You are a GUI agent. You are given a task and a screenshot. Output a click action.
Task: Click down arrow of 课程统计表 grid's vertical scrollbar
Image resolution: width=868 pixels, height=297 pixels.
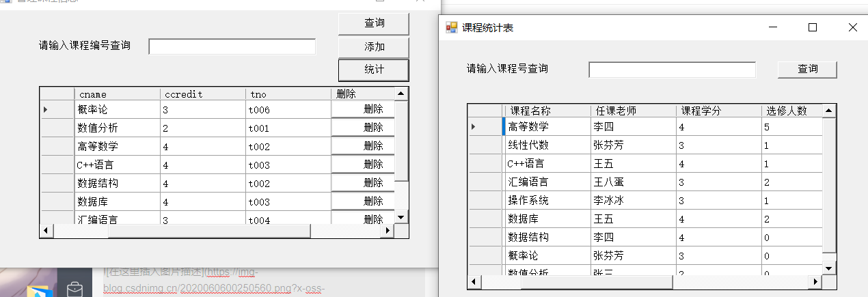[x=829, y=269]
